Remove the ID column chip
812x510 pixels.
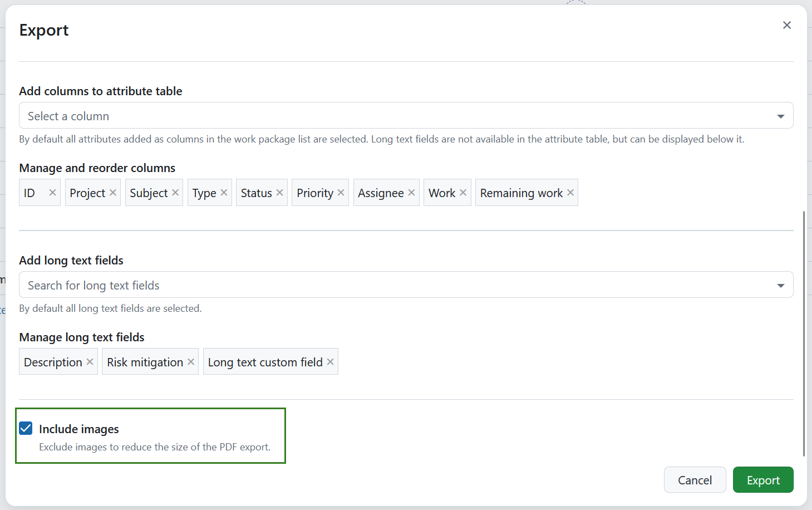[52, 192]
